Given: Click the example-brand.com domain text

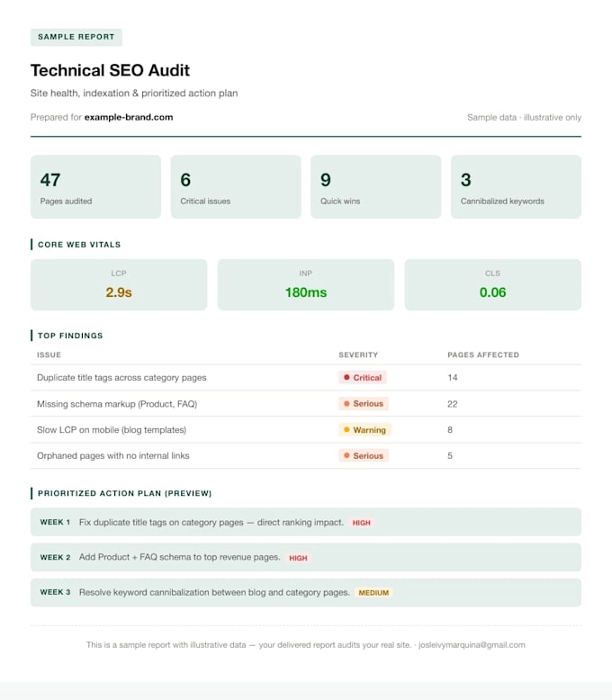Looking at the screenshot, I should (129, 117).
